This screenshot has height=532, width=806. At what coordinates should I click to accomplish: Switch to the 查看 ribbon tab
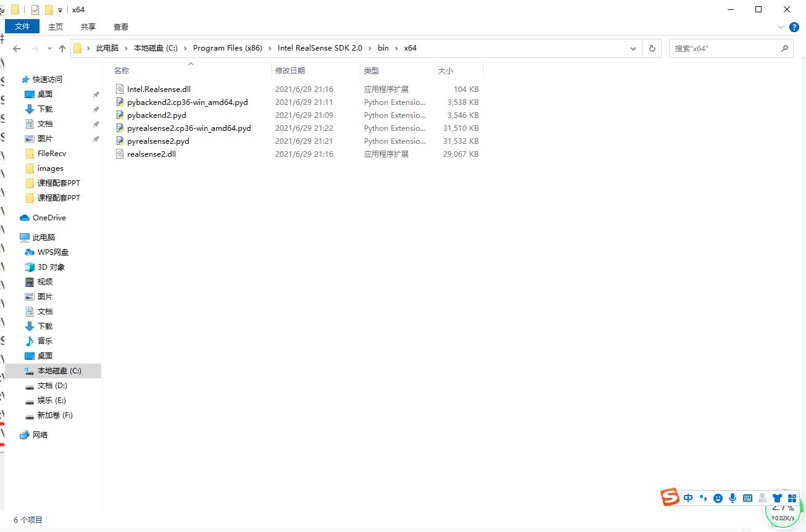(121, 27)
